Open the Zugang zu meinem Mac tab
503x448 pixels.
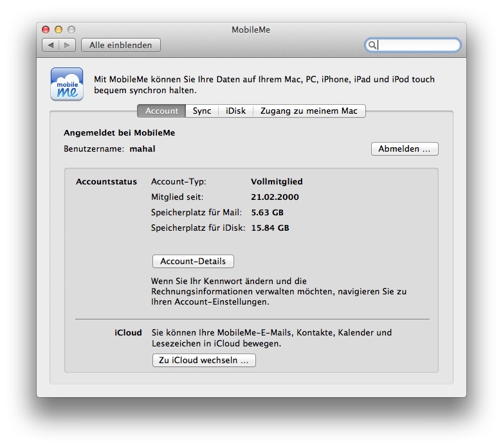click(309, 111)
